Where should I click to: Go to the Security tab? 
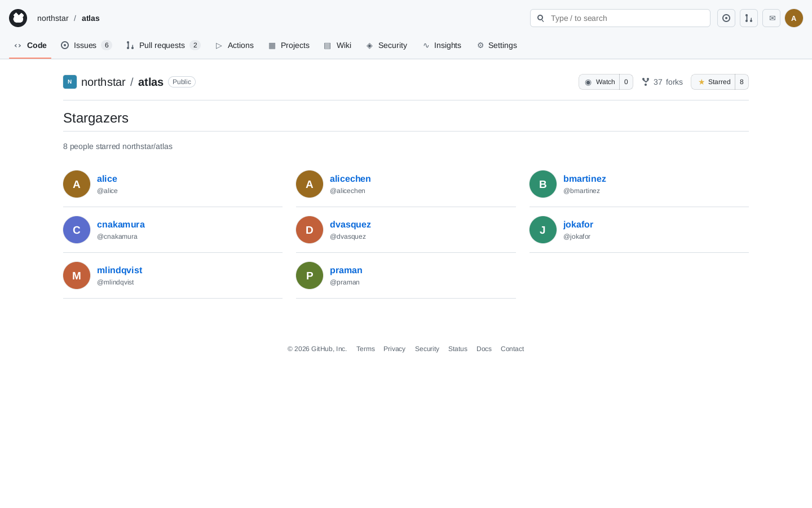coord(386,45)
